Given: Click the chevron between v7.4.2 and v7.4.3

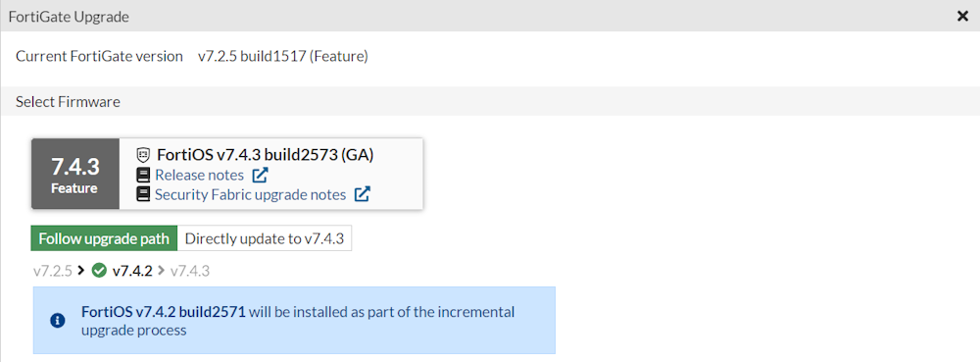Looking at the screenshot, I should [x=162, y=271].
